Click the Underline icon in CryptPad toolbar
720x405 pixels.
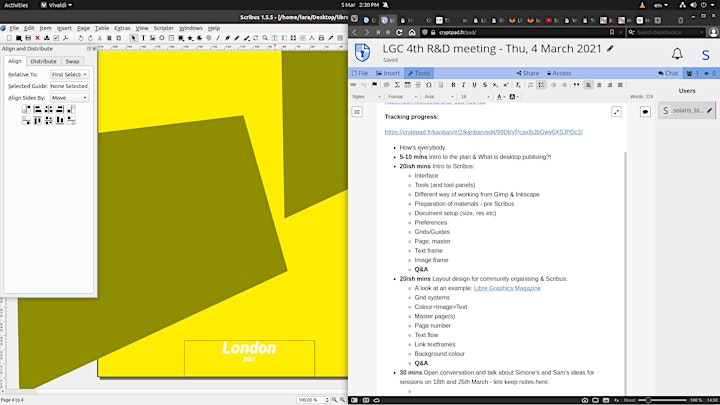[474, 85]
